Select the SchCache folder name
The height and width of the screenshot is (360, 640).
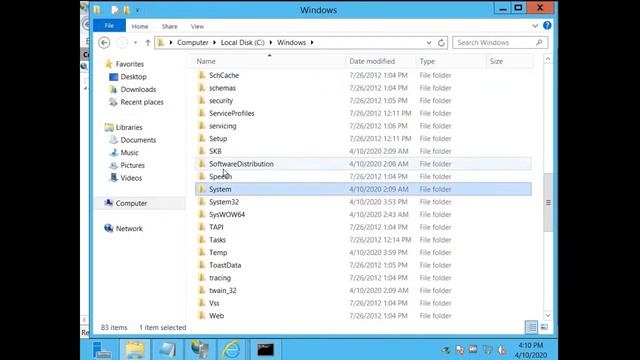tap(224, 75)
